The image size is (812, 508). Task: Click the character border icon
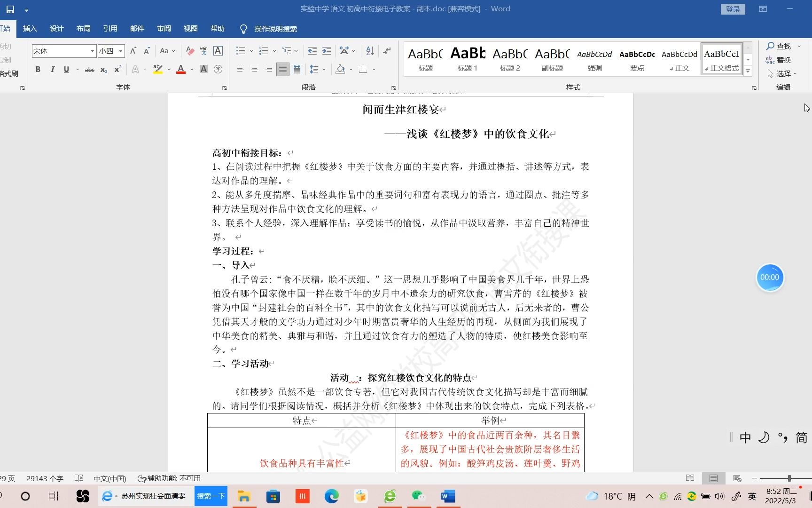[x=218, y=51]
